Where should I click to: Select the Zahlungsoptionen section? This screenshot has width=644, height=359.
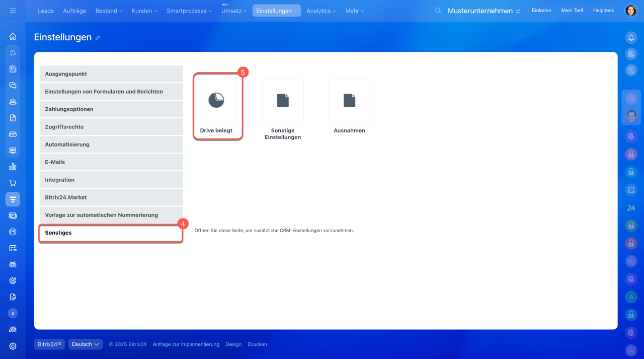click(x=111, y=109)
